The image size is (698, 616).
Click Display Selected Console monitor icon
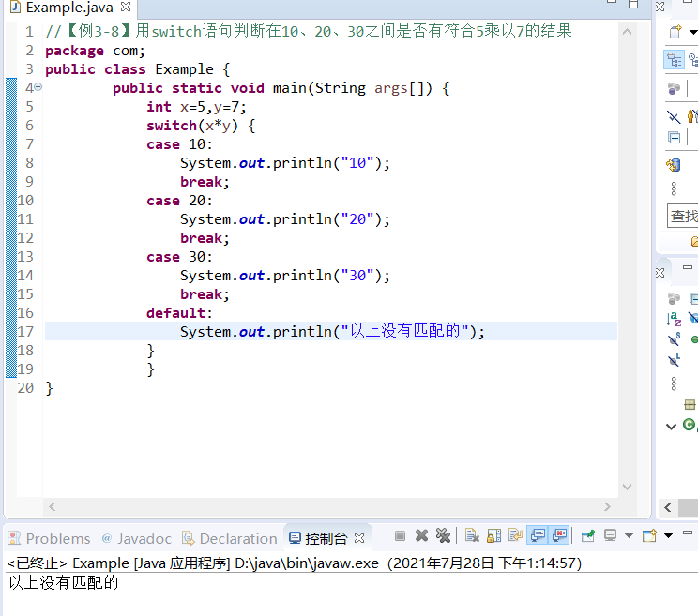pos(610,535)
